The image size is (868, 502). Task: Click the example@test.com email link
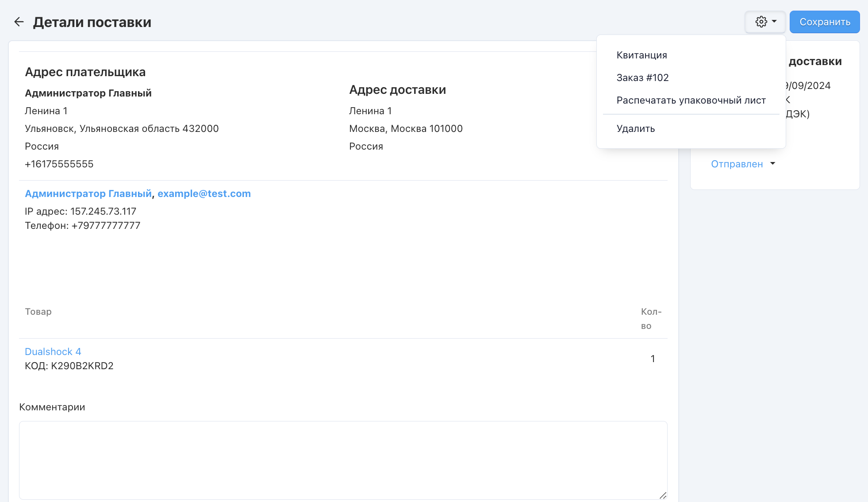(x=204, y=193)
